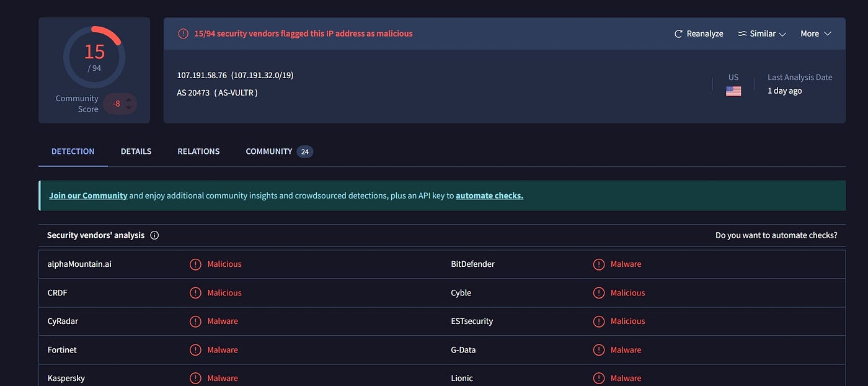Click the warning icon in Kaspersky row

point(195,379)
